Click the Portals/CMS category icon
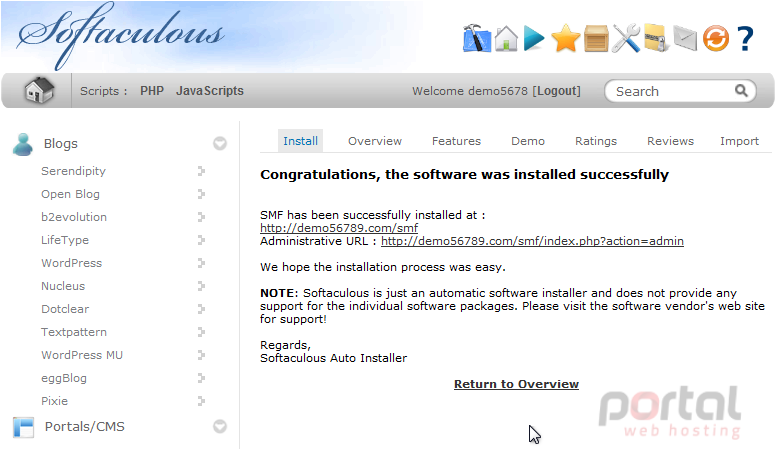The width and height of the screenshot is (776, 450). pyautogui.click(x=23, y=427)
